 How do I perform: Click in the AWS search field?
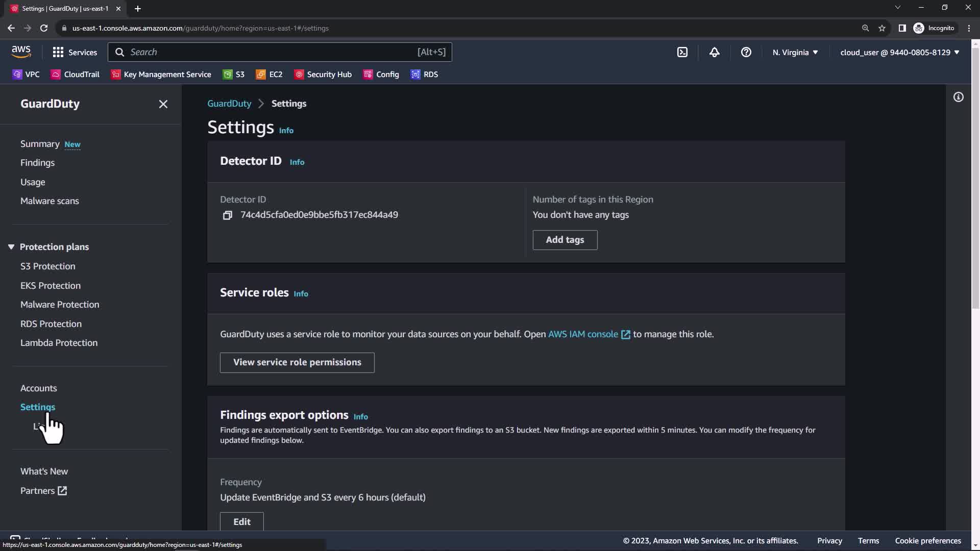[271, 52]
